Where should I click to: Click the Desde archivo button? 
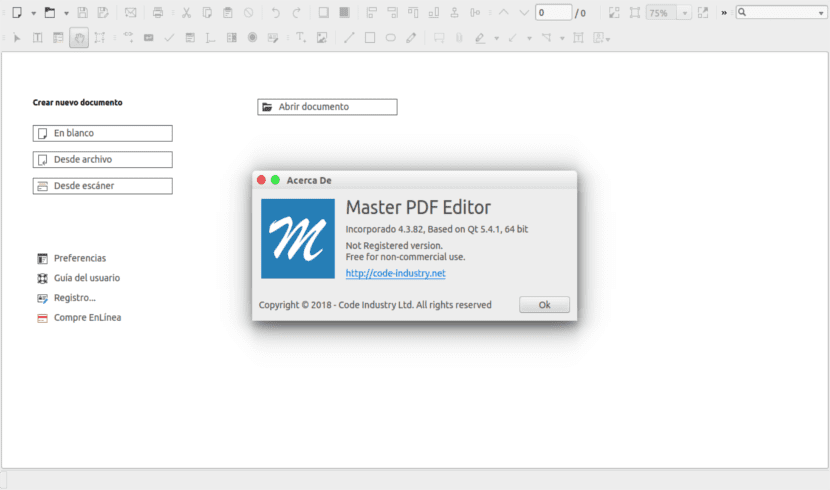click(103, 160)
